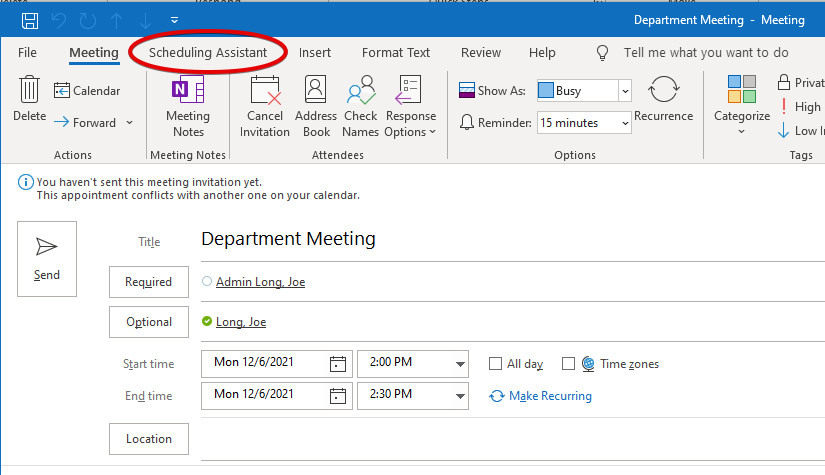Switch to the Scheduling Assistant tab

pyautogui.click(x=208, y=53)
